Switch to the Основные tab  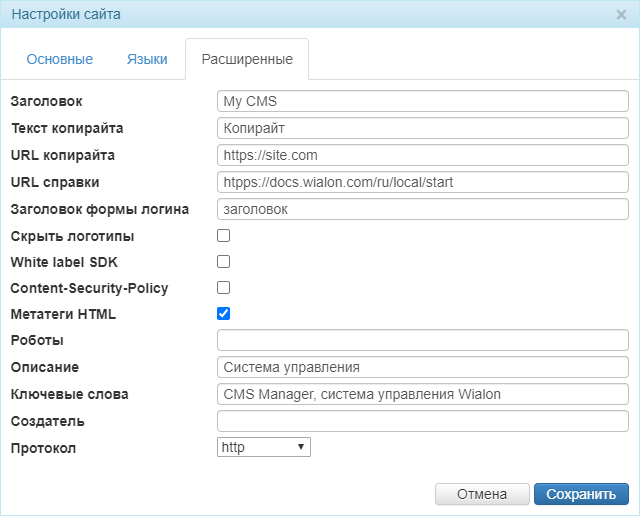pyautogui.click(x=60, y=59)
